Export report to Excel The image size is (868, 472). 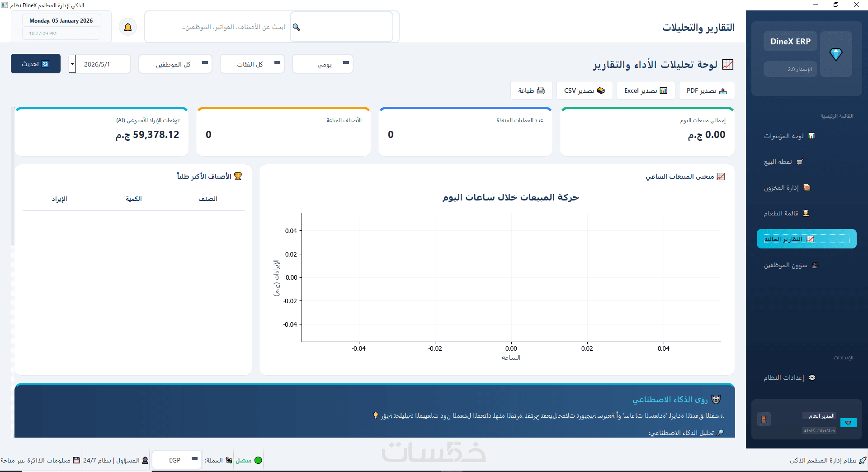[646, 91]
